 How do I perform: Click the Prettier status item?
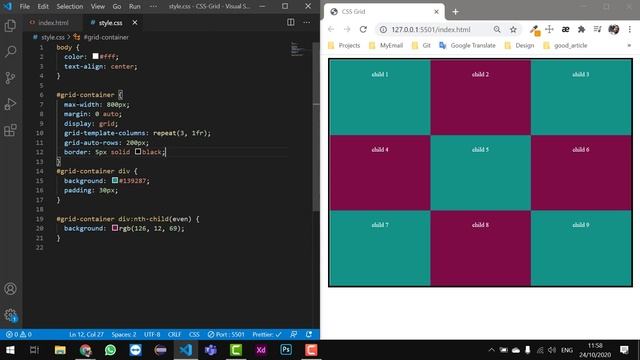click(267, 334)
